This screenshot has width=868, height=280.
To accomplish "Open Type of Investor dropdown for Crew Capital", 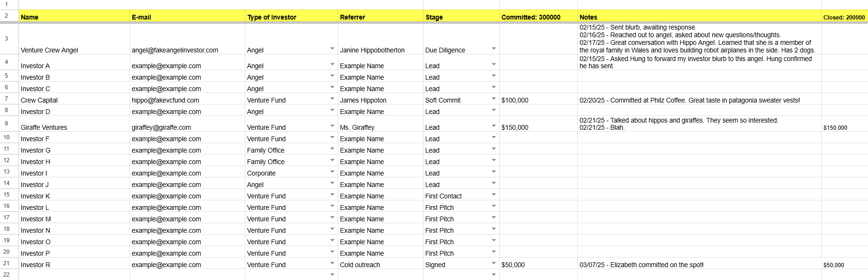I will pyautogui.click(x=332, y=99).
